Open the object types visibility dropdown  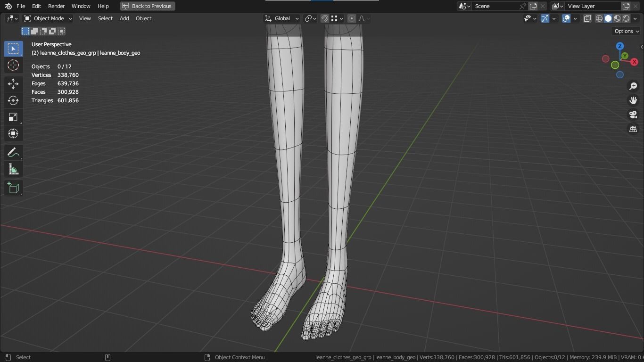[x=530, y=18]
